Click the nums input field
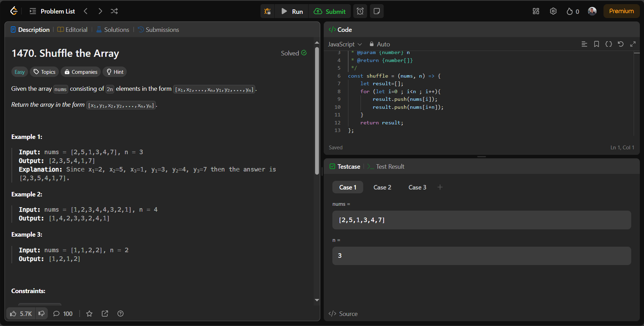The image size is (644, 326). click(481, 220)
